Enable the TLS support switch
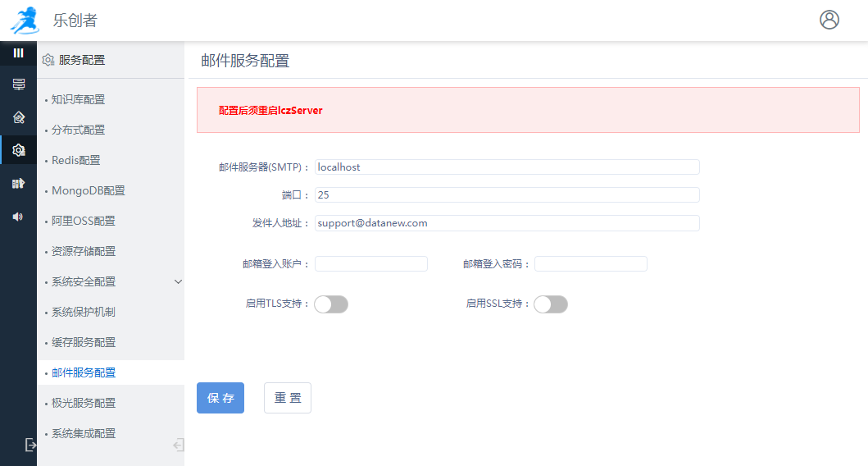 point(331,304)
